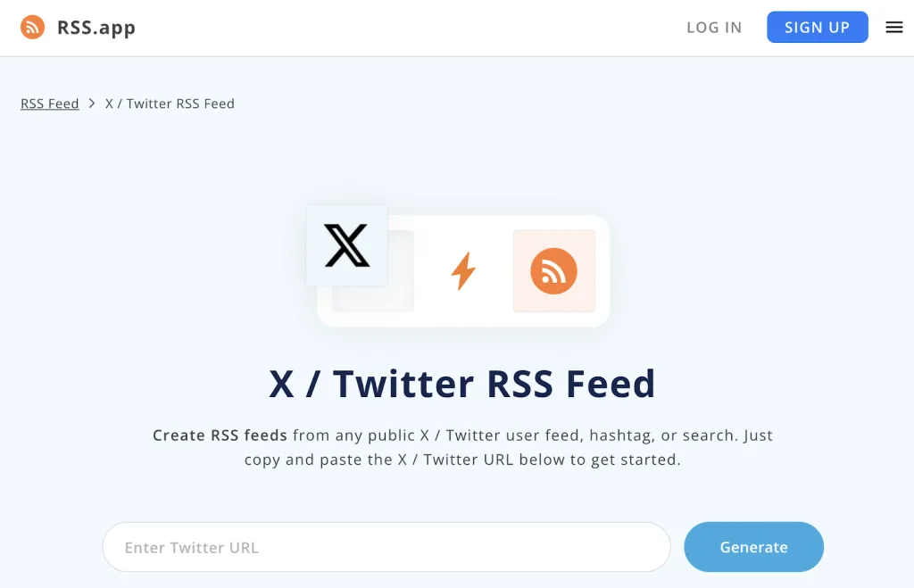Screen dimensions: 914x588
Task: Click the bold Create RSS feeds text
Action: click(x=220, y=435)
